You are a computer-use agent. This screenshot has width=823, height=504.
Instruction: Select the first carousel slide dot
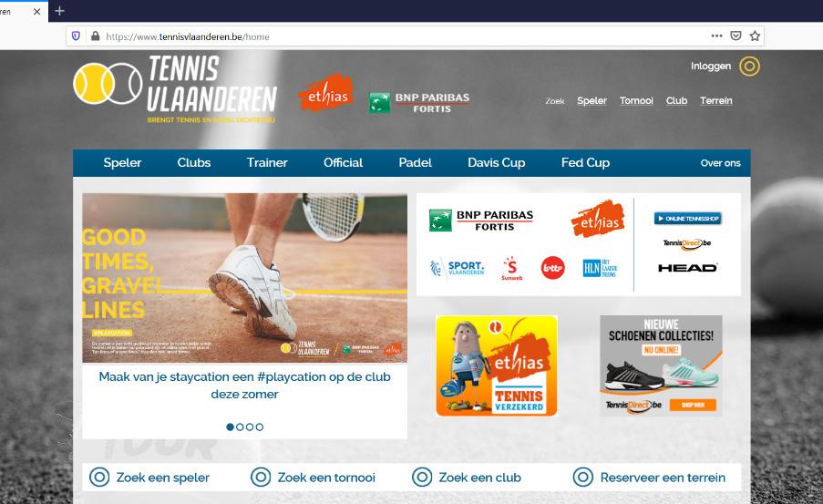tap(230, 427)
